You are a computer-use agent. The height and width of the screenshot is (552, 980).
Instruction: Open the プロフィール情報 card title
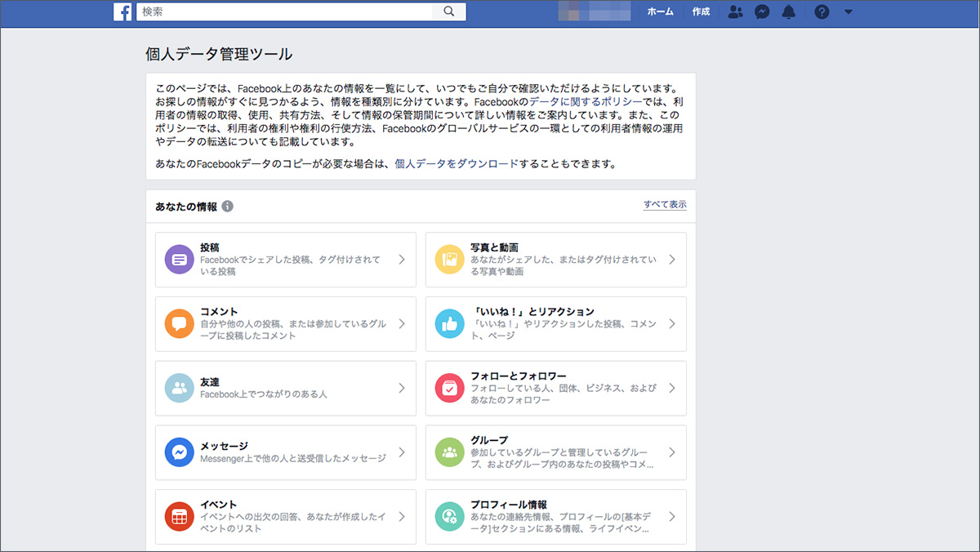pos(509,505)
